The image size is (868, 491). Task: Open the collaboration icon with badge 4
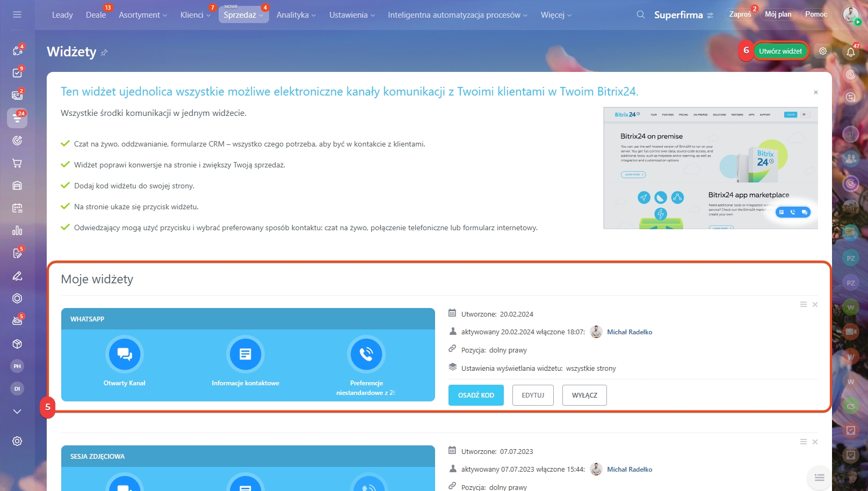(17, 50)
